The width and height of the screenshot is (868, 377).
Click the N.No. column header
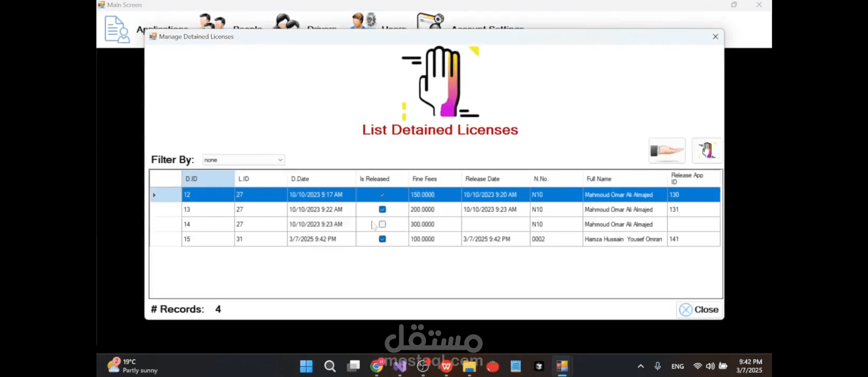tap(556, 179)
